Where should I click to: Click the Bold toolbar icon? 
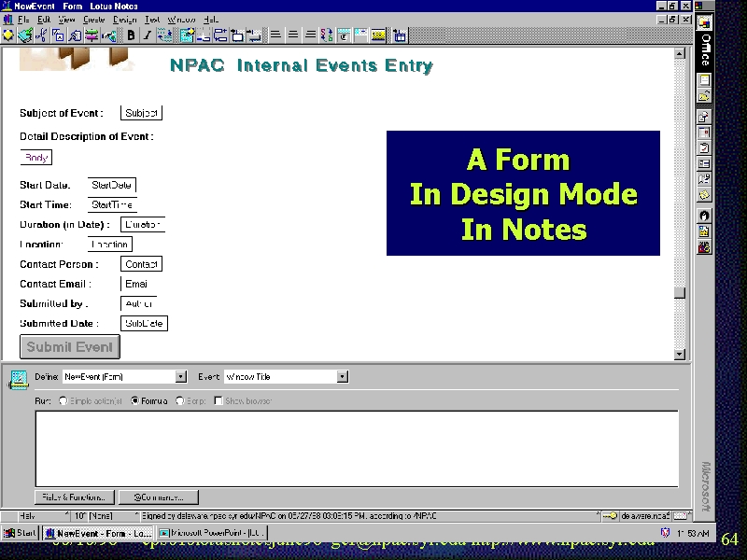(131, 35)
